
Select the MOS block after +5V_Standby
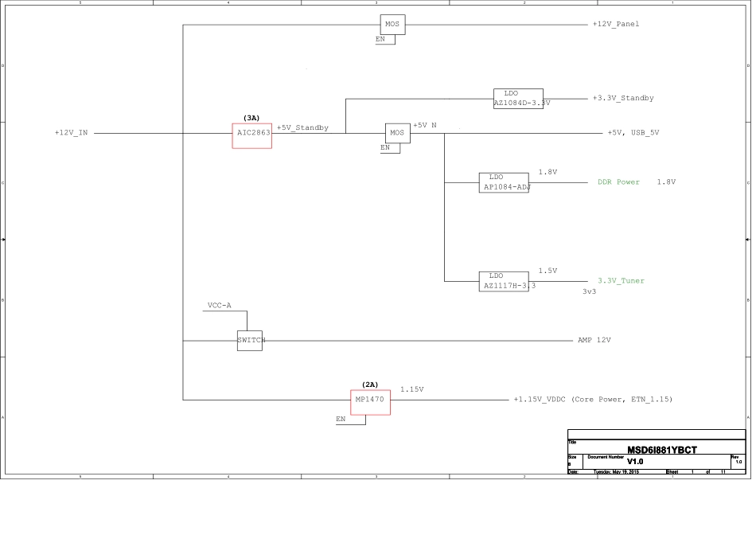398,133
